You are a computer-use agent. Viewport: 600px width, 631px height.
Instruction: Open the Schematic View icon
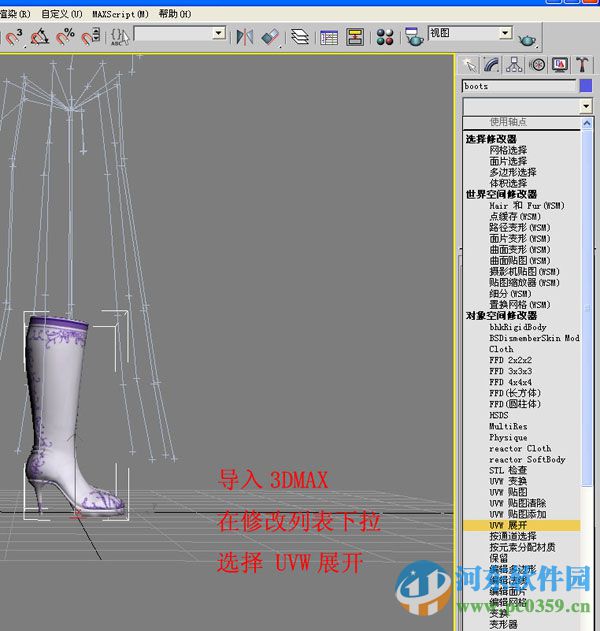click(x=355, y=37)
